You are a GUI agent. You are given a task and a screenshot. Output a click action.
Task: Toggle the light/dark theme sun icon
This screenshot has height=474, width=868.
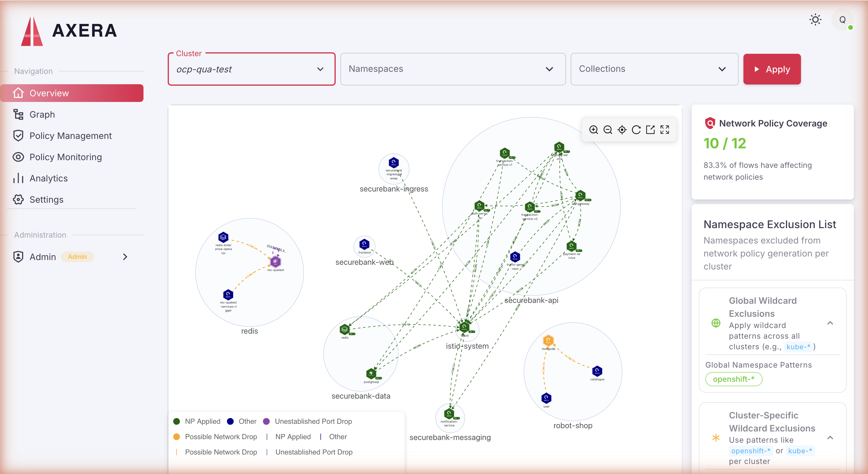[x=815, y=20]
